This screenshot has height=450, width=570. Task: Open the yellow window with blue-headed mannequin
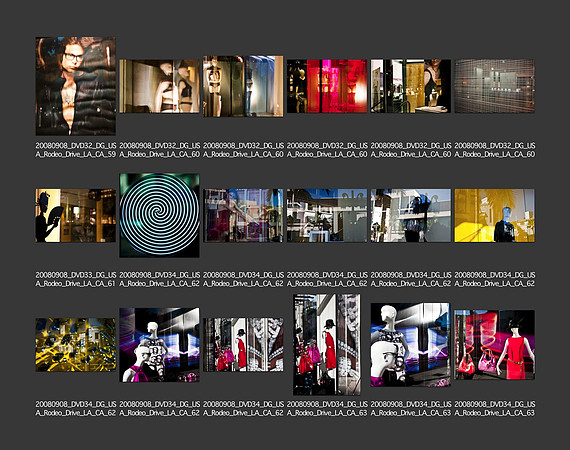point(494,215)
